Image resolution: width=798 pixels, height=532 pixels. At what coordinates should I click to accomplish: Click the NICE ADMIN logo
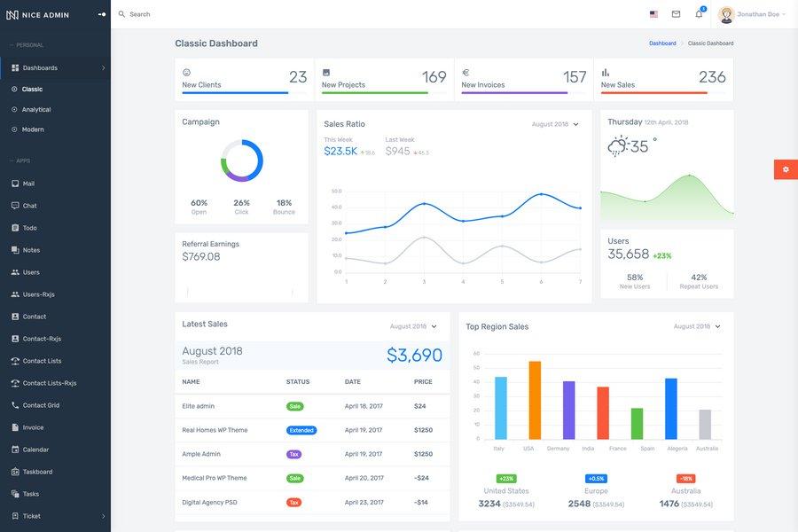point(37,12)
